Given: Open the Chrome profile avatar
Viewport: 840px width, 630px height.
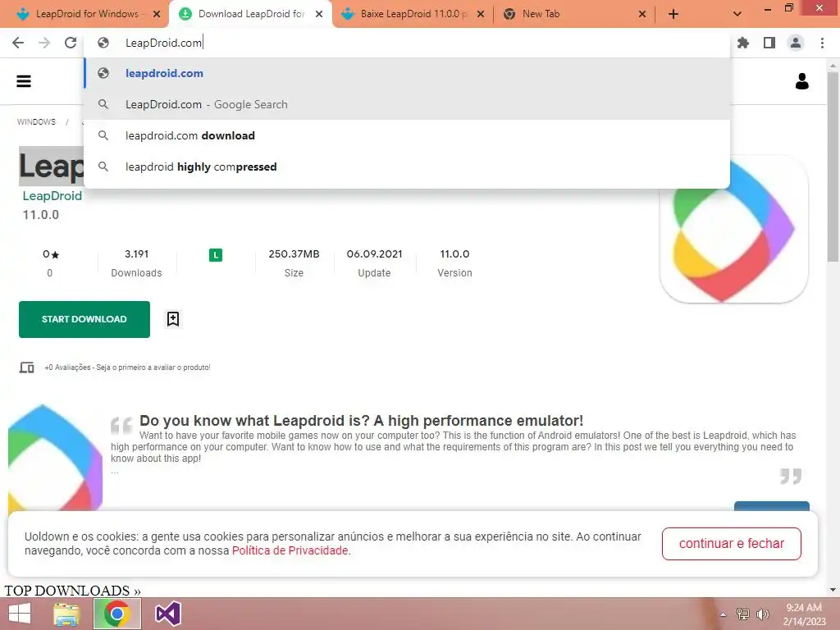Looking at the screenshot, I should pos(796,43).
